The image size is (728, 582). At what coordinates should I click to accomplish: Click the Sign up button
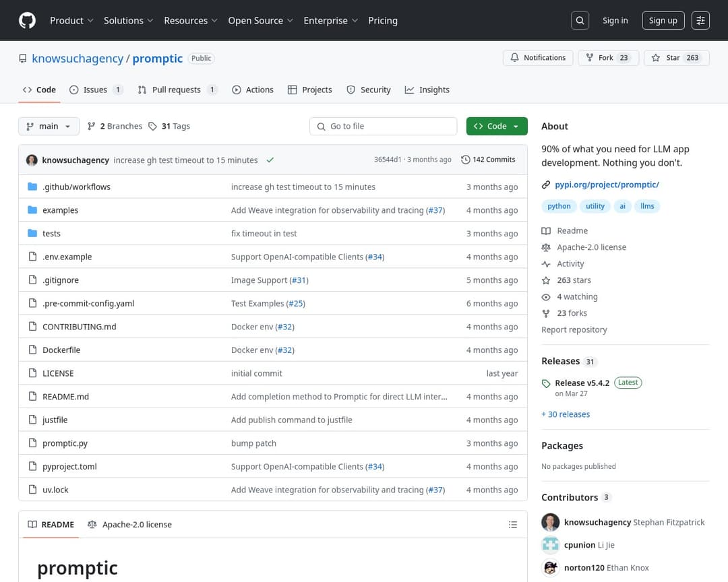[663, 20]
